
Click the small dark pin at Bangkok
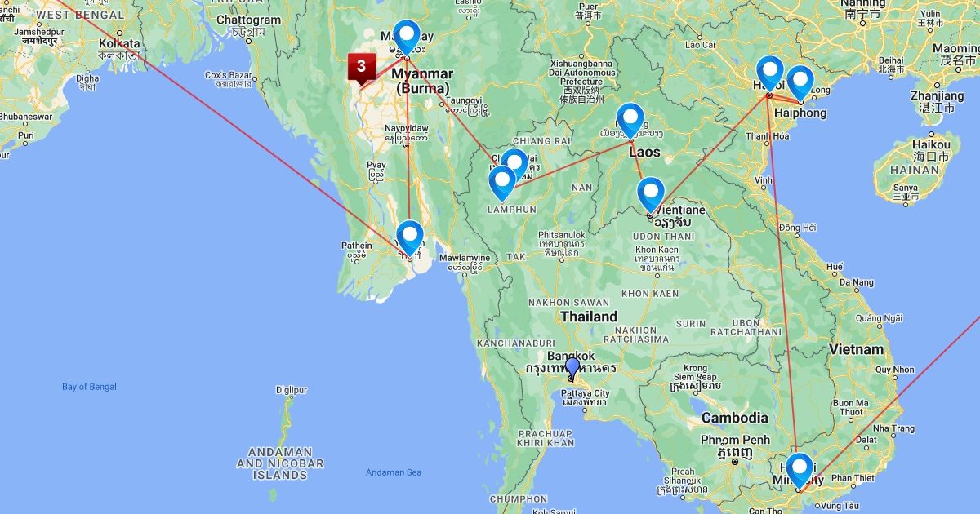572,369
